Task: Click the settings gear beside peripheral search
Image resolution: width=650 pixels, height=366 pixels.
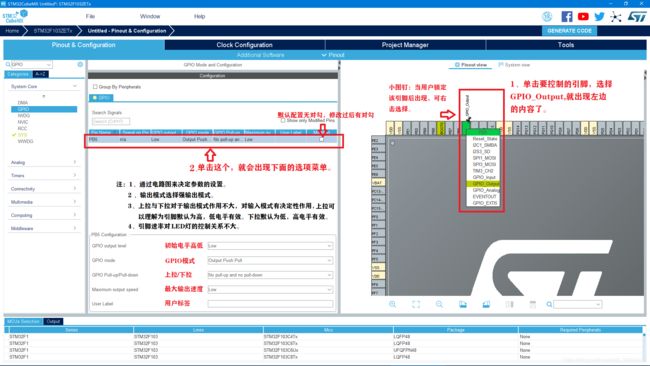Action: (80, 64)
